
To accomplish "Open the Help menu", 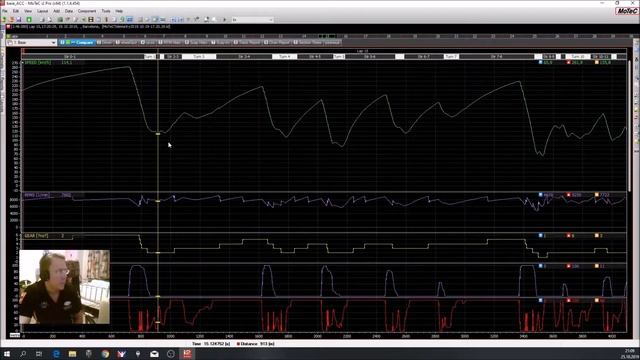I will (x=119, y=11).
